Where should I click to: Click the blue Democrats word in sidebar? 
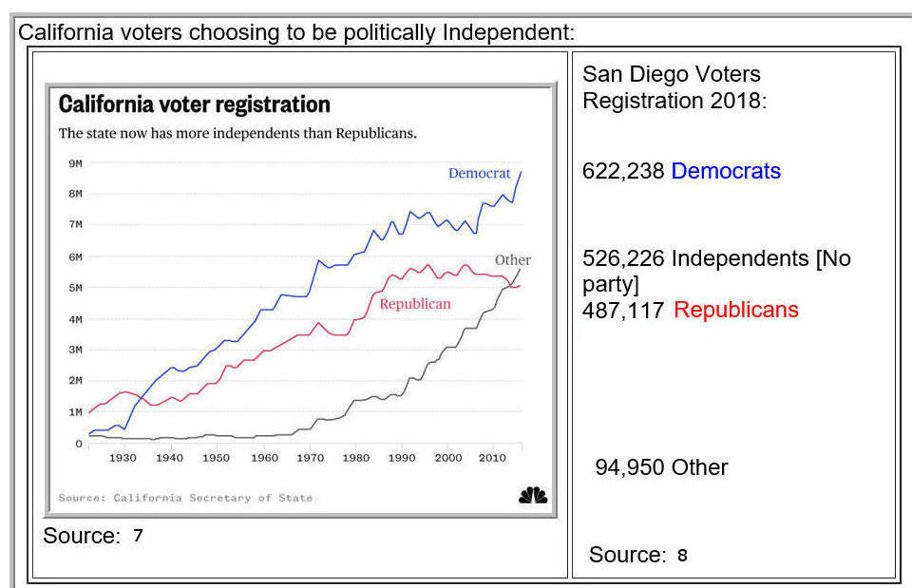pyautogui.click(x=726, y=171)
